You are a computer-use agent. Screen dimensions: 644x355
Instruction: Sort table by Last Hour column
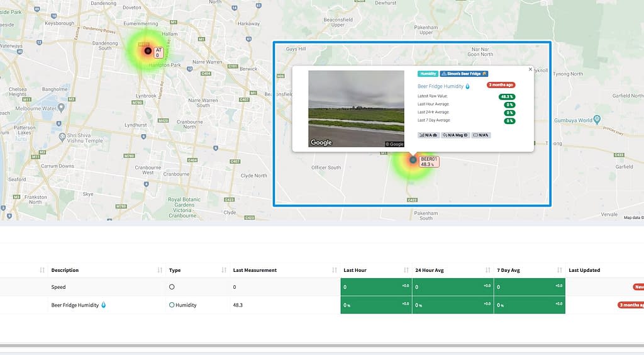(376, 270)
